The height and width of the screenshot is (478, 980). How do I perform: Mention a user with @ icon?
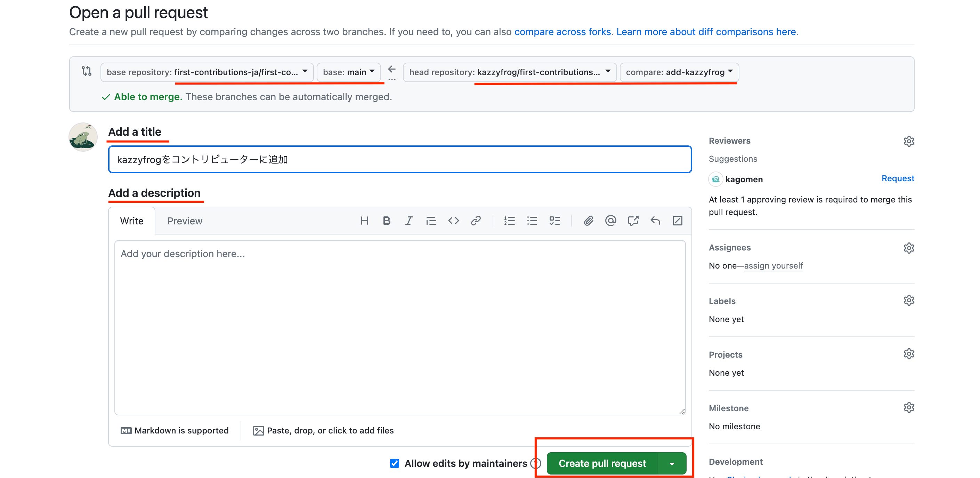pos(610,221)
